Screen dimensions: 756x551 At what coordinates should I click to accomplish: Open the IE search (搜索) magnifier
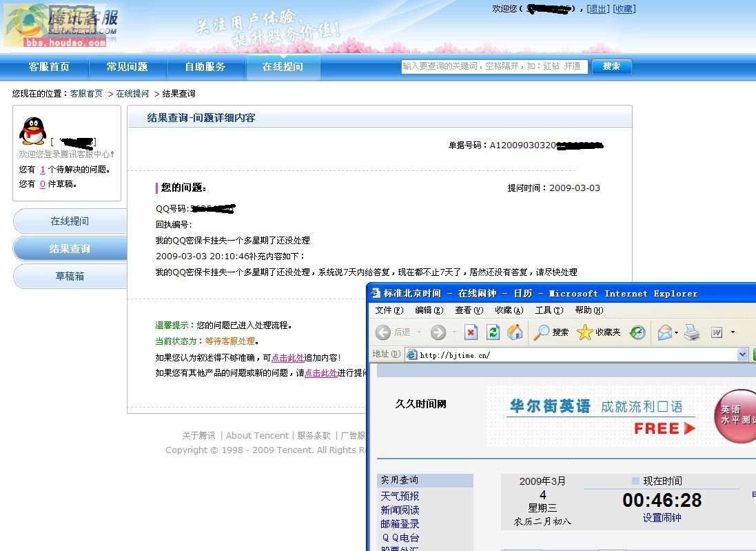click(x=551, y=332)
